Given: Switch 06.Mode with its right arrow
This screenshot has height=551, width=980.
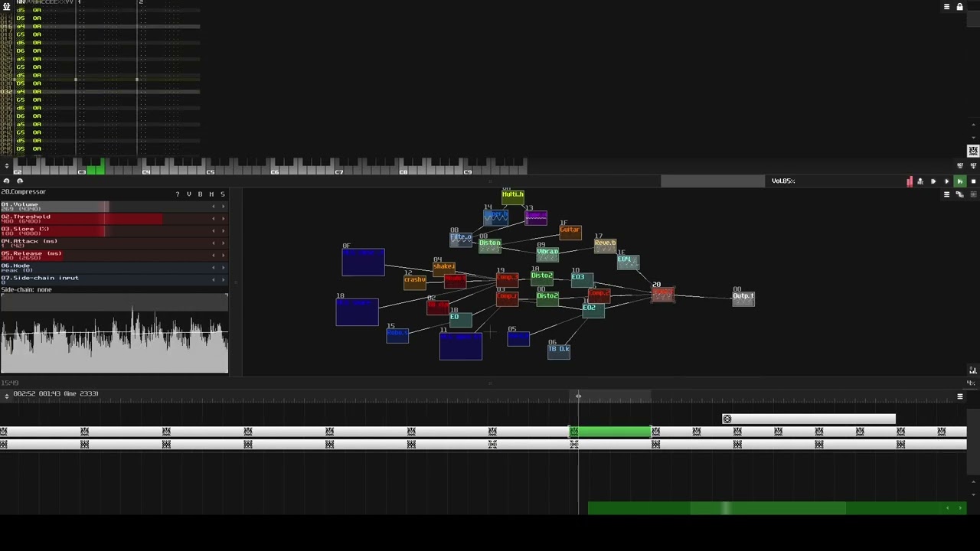Looking at the screenshot, I should click(224, 268).
